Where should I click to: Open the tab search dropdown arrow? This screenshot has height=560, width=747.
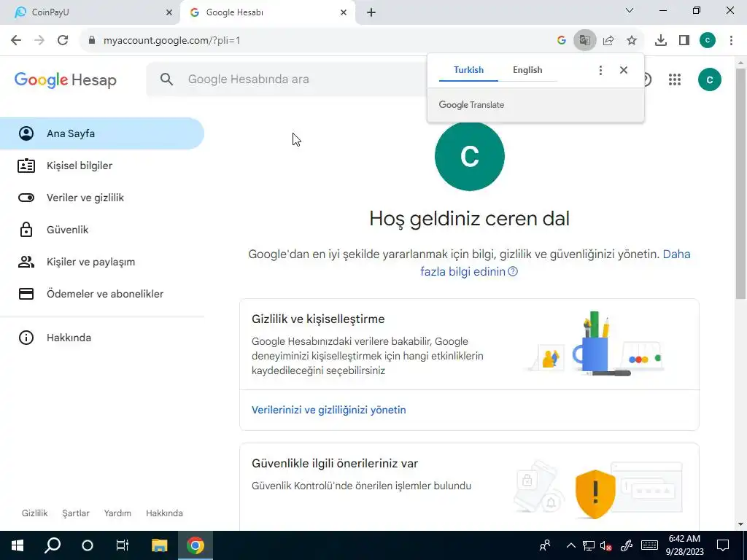coord(630,10)
